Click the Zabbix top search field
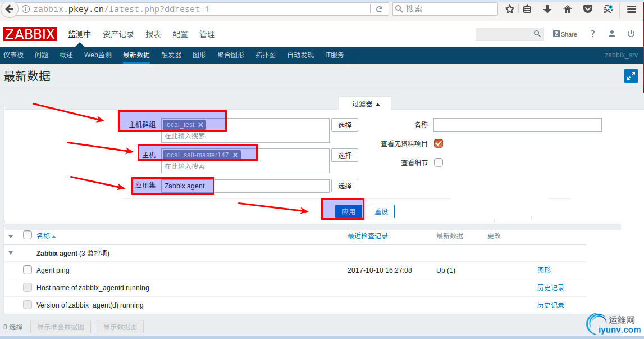This screenshot has width=644, height=339. point(504,34)
